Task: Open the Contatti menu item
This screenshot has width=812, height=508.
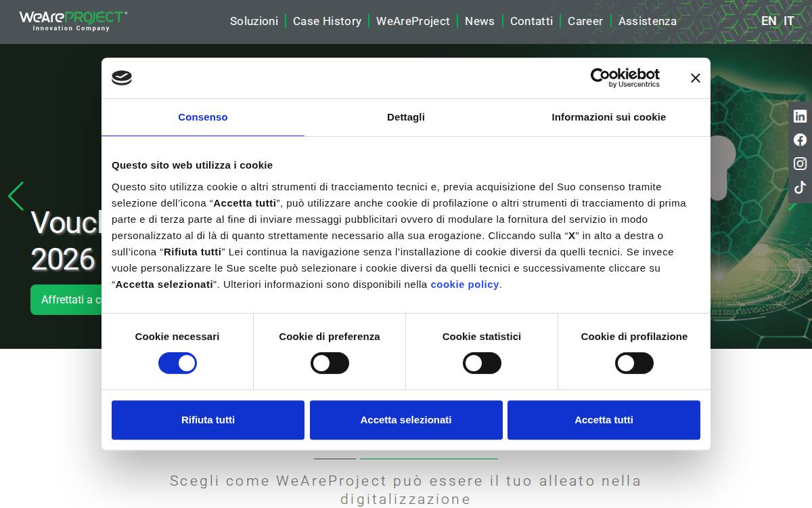Action: [x=531, y=21]
